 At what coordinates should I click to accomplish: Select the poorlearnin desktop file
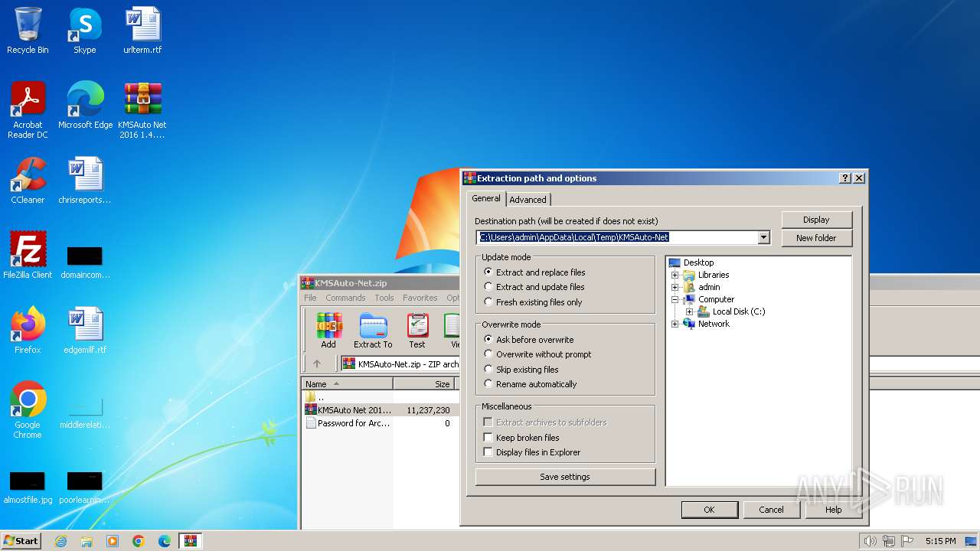85,488
